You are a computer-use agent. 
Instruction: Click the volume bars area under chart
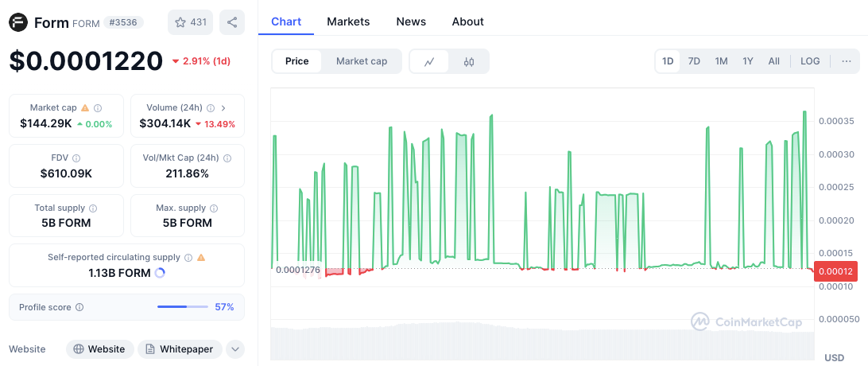542,341
